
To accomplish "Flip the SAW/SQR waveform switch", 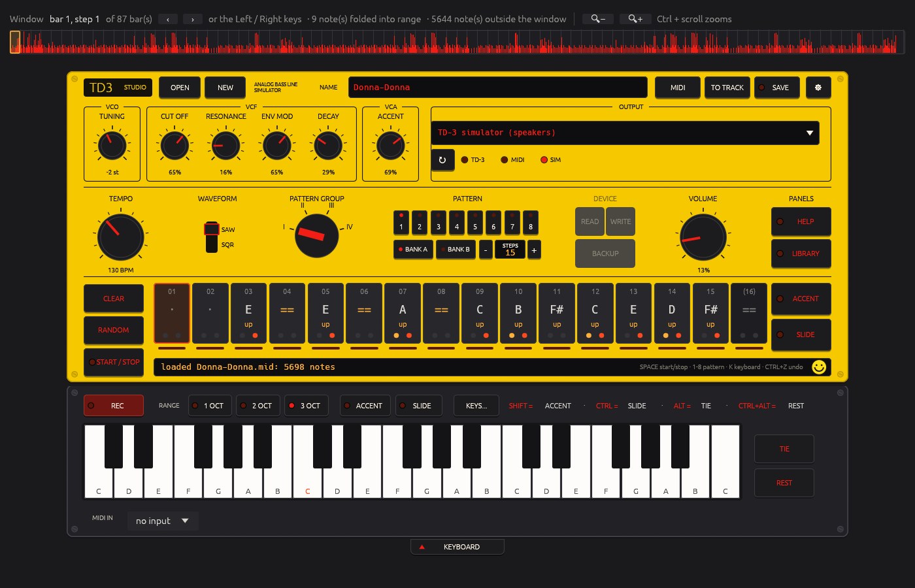I will point(212,237).
